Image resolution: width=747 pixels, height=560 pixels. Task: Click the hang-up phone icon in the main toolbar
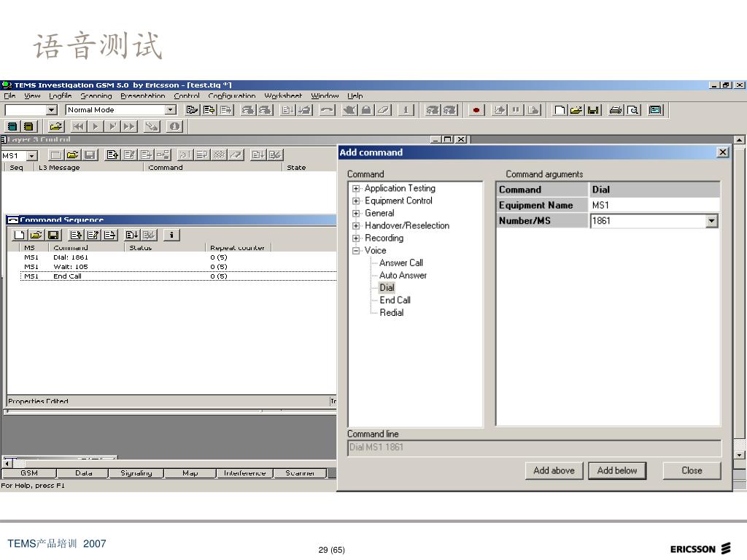[x=327, y=110]
